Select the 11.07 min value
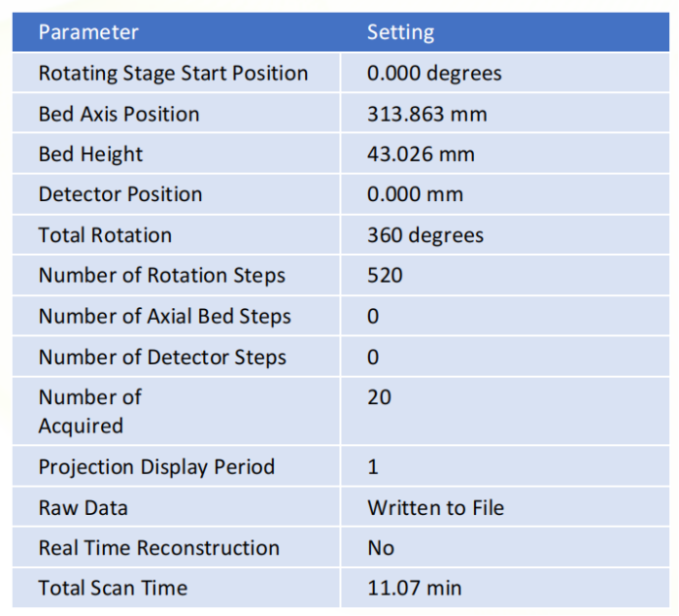This screenshot has height=616, width=679. tap(414, 589)
